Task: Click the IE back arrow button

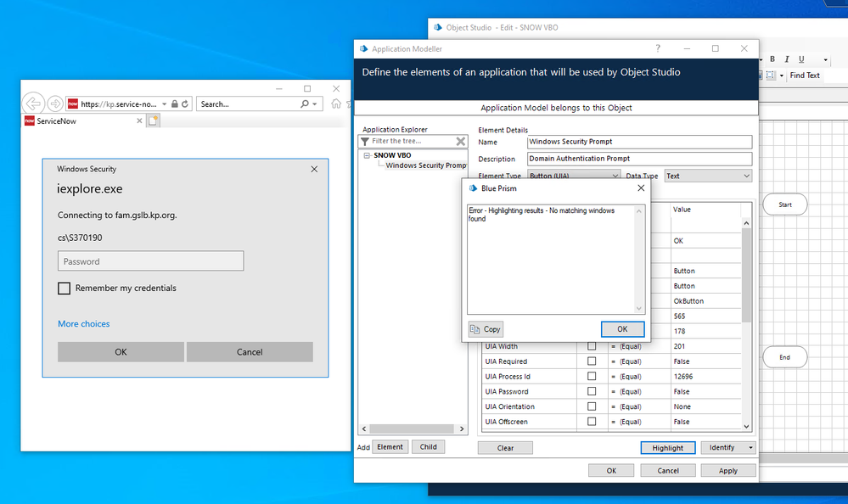Action: 34,104
